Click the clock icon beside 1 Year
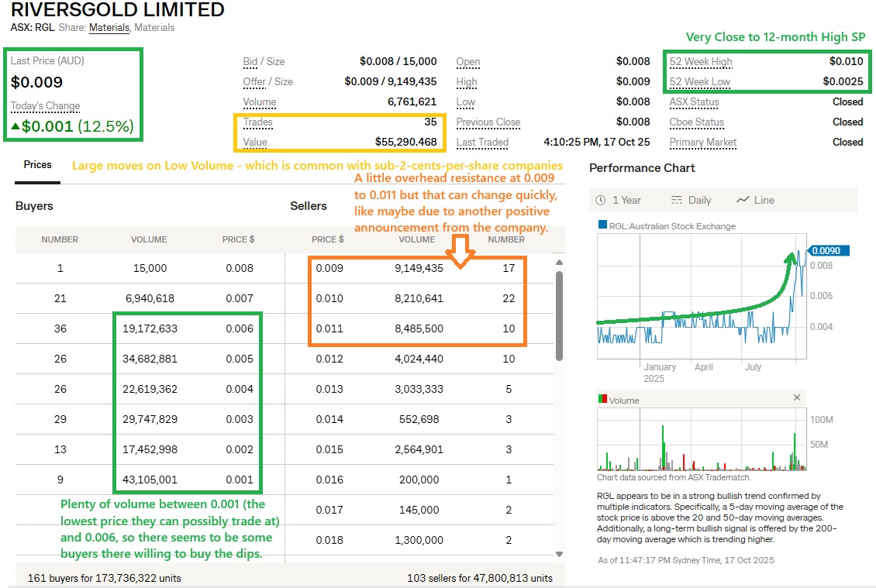Screen dimensions: 876x588 [x=601, y=200]
